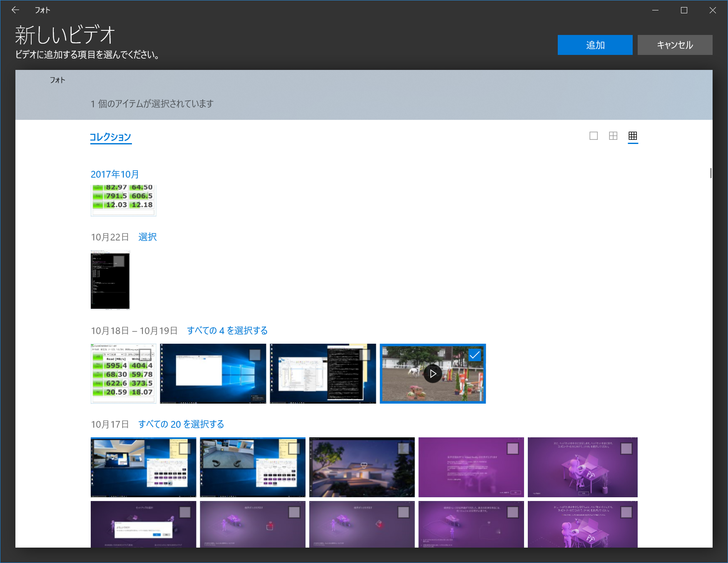The image size is (728, 563).
Task: Click 選択 next to 10月22日
Action: (x=147, y=237)
